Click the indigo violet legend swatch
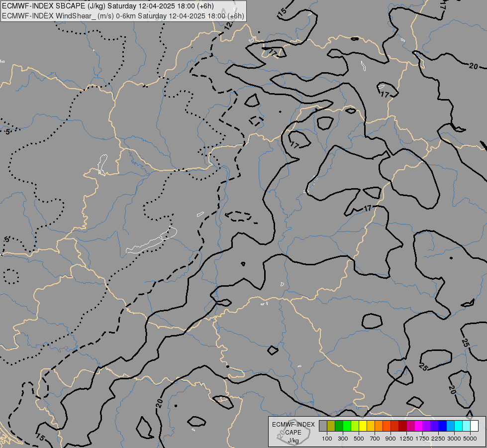This screenshot has width=487, height=448. [x=435, y=426]
